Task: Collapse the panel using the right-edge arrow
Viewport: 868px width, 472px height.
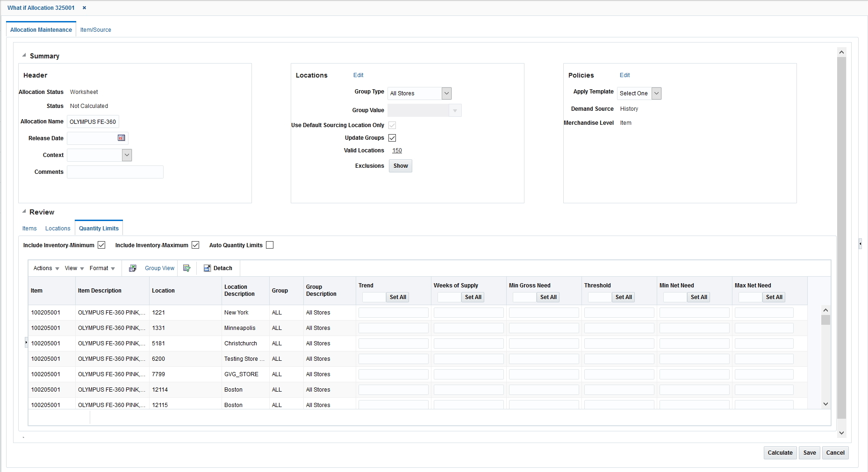Action: point(860,243)
